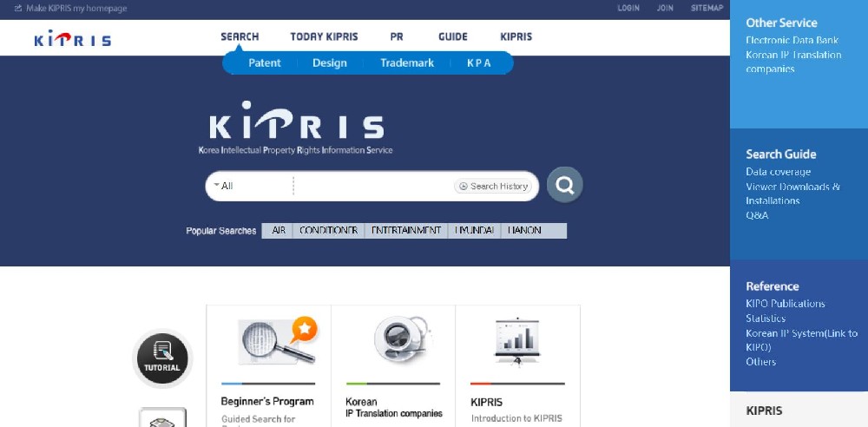
Task: Open the KIPRIS top menu item
Action: [516, 36]
